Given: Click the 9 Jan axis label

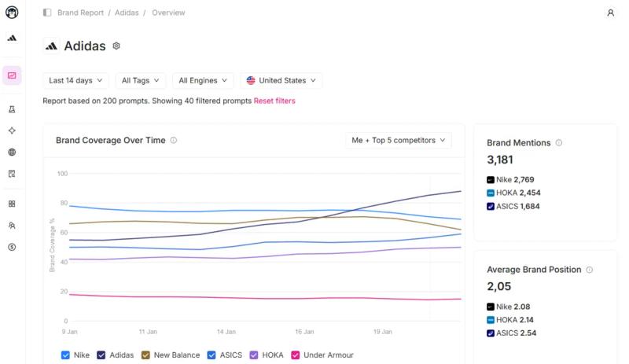Looking at the screenshot, I should tap(70, 332).
